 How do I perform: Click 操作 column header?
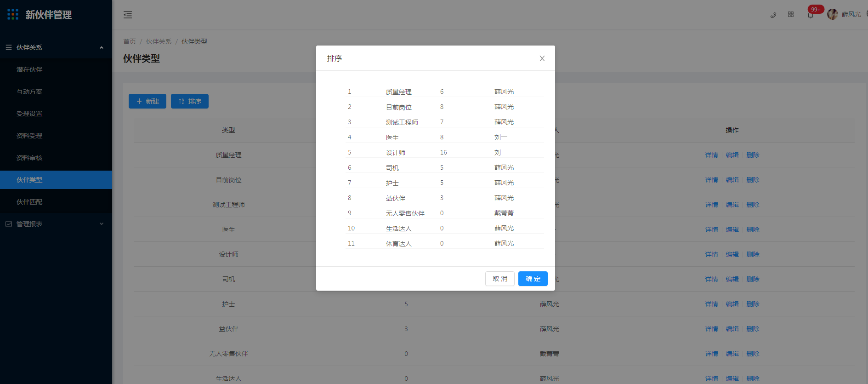pos(732,130)
